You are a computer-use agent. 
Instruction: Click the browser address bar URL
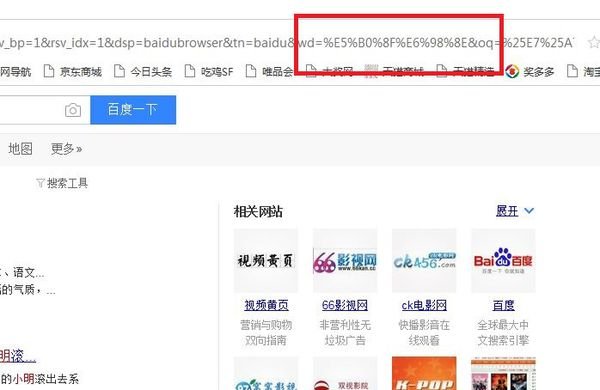287,42
